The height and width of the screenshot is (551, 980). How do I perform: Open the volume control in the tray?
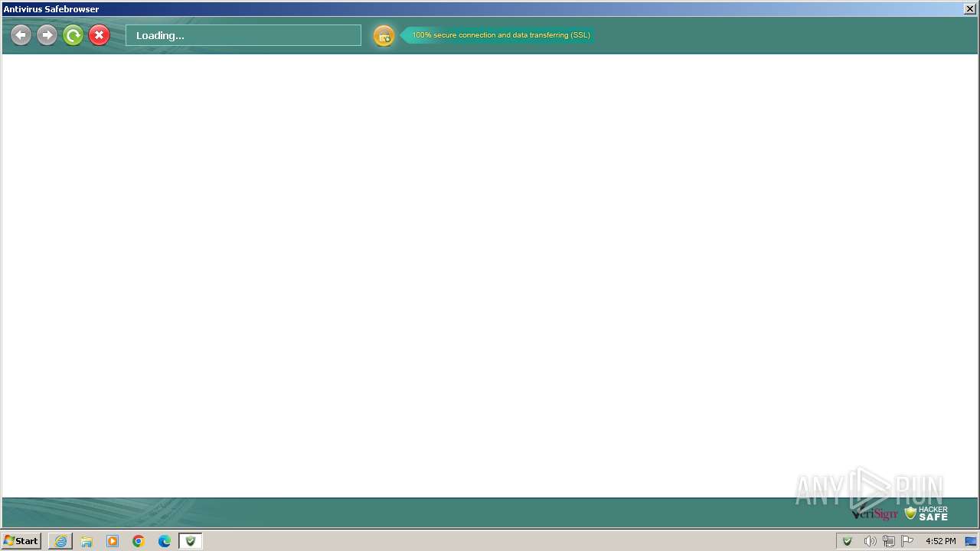pyautogui.click(x=870, y=541)
